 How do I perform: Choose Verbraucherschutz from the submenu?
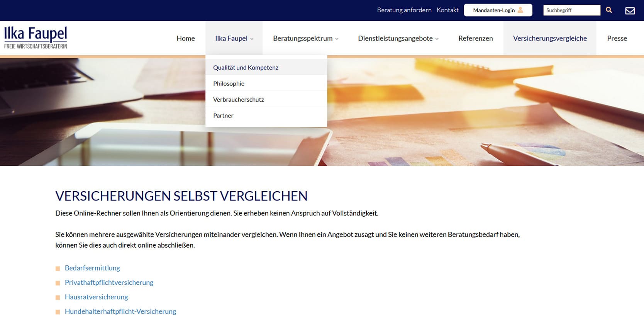238,100
